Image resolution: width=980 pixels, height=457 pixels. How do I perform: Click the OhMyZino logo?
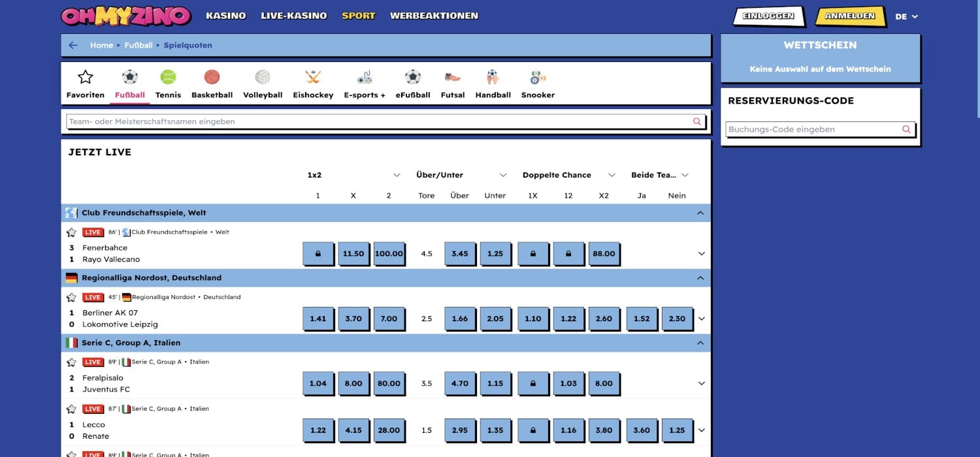[x=126, y=16]
